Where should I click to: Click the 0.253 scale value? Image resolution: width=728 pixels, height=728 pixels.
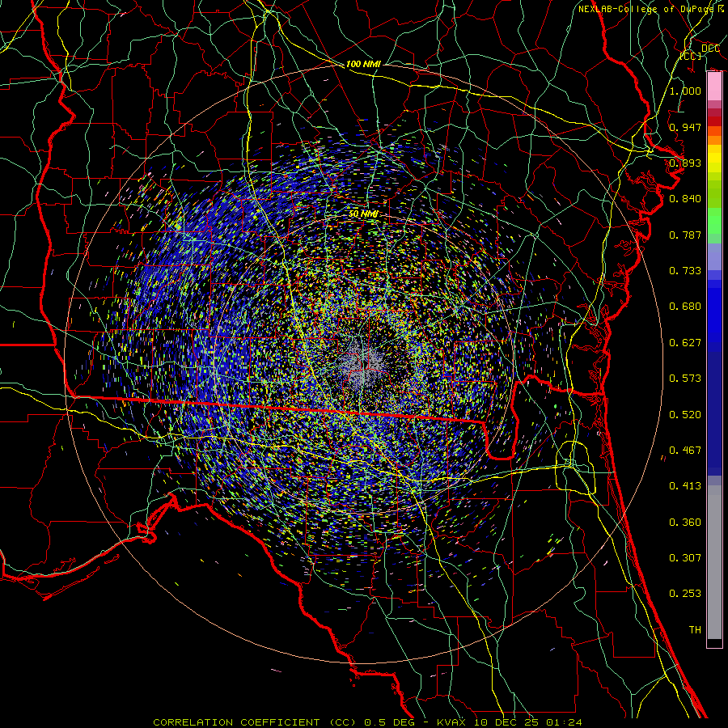tap(685, 594)
